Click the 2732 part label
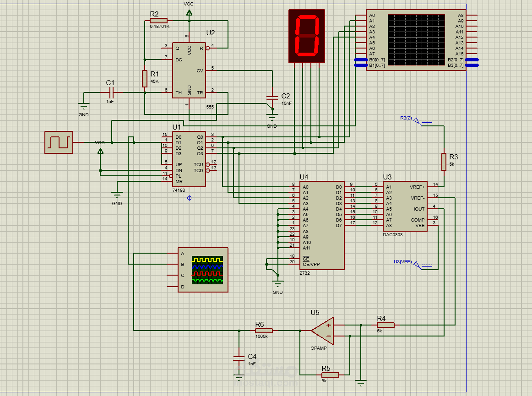Screen dimensions: 532x396 304,273
